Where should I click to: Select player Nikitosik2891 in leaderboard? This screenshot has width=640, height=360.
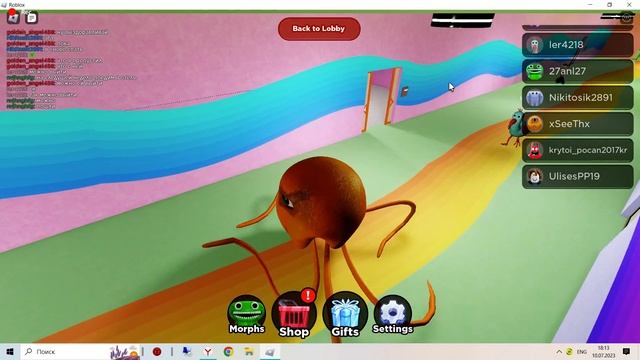pyautogui.click(x=578, y=98)
